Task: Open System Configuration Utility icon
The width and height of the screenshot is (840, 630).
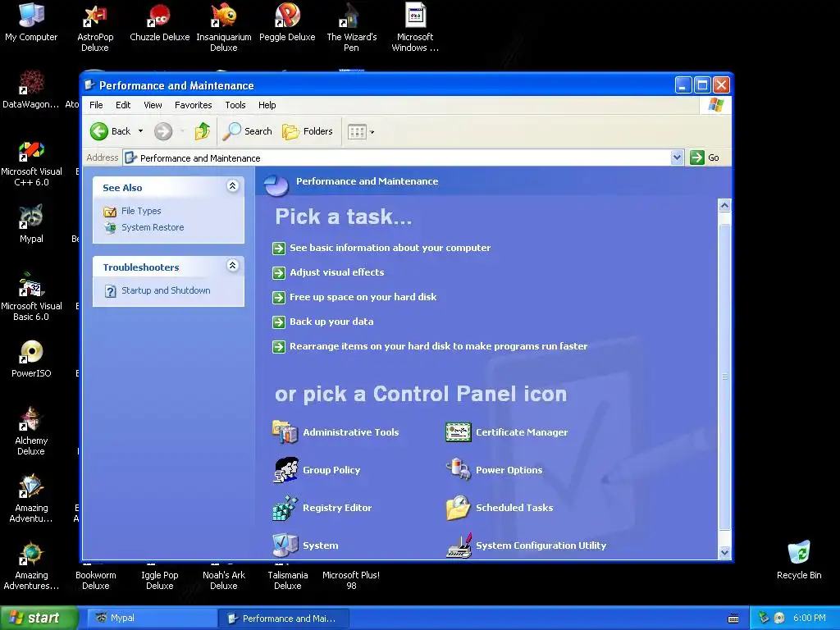Action: [x=459, y=546]
